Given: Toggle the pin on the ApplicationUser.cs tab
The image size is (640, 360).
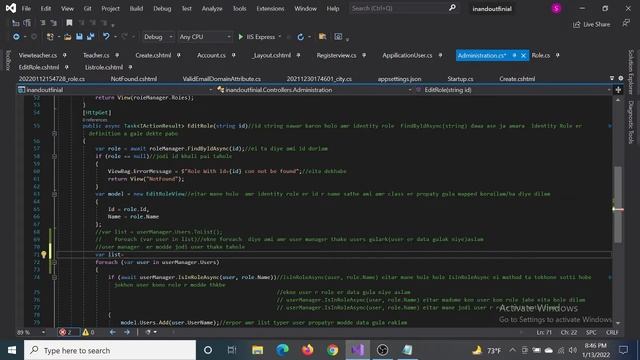Looking at the screenshot, I should coord(440,55).
